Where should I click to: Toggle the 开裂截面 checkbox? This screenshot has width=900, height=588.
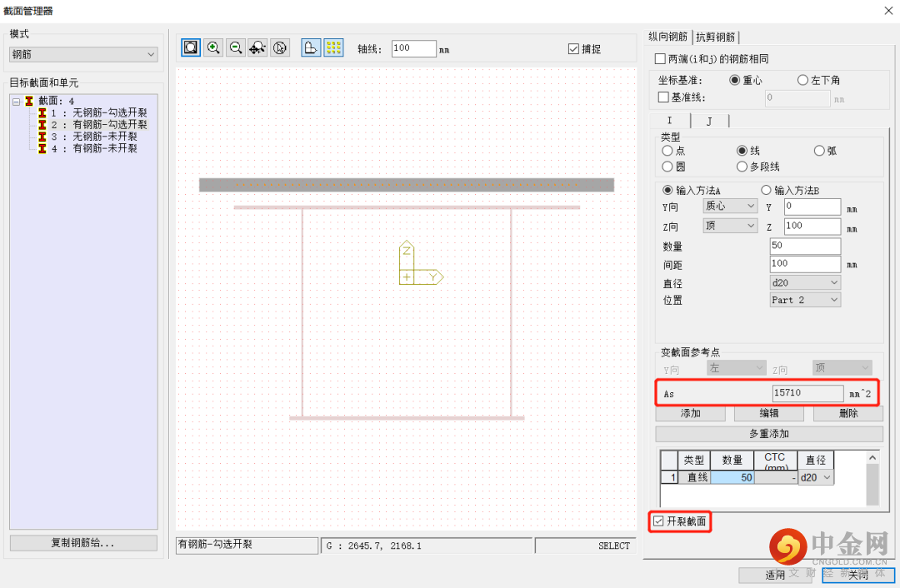(658, 521)
